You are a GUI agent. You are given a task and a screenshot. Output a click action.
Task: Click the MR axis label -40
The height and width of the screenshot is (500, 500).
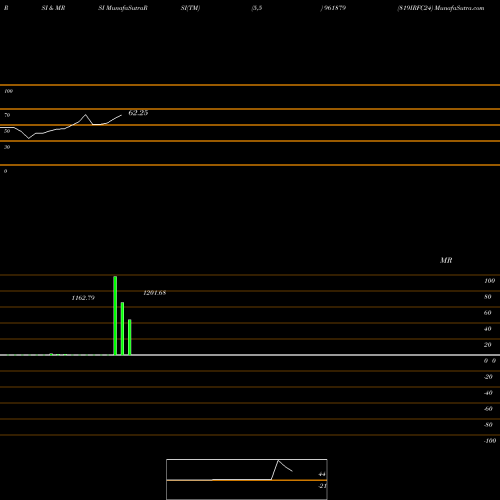click(488, 393)
